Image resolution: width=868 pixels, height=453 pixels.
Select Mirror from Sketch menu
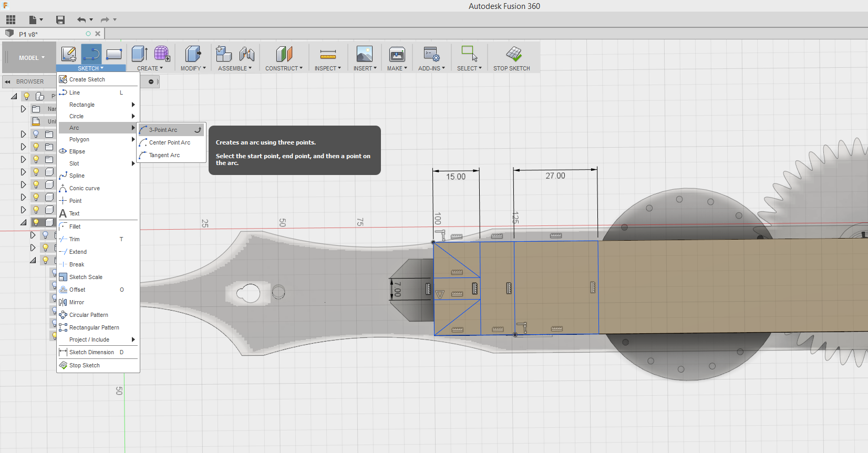click(98, 302)
